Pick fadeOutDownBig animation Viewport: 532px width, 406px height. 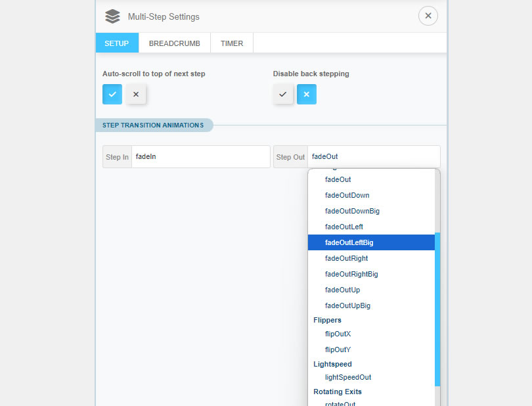click(x=371, y=211)
